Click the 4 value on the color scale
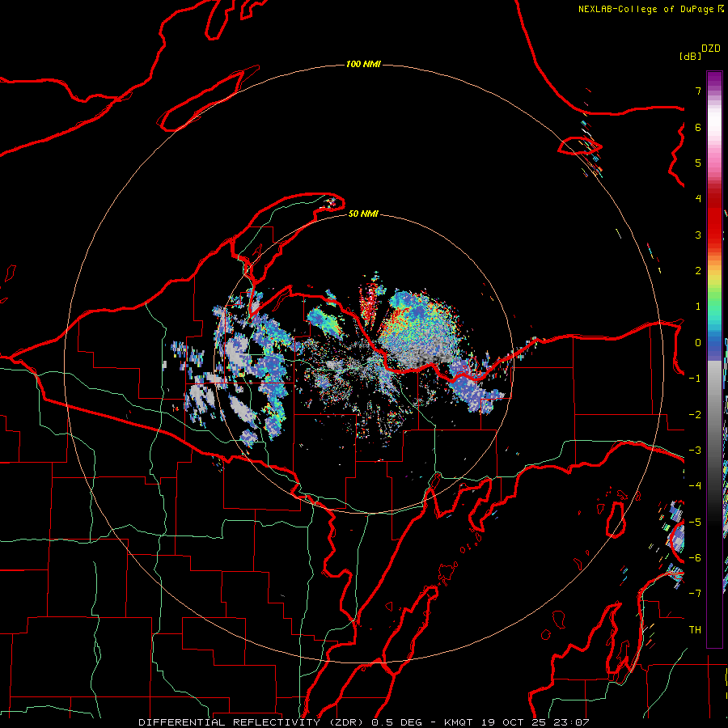This screenshot has height=728, width=728. pyautogui.click(x=698, y=199)
